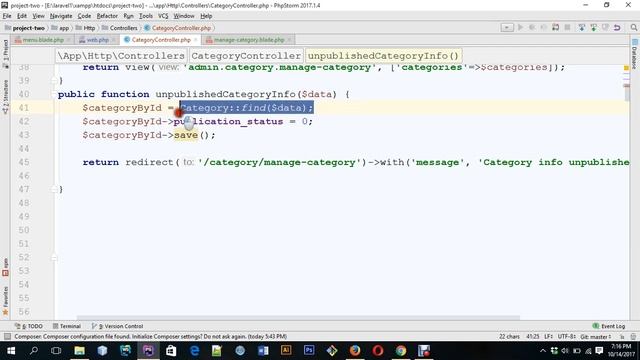Click the app folder breadcrumb
This screenshot has width=640, height=360.
coord(60,28)
